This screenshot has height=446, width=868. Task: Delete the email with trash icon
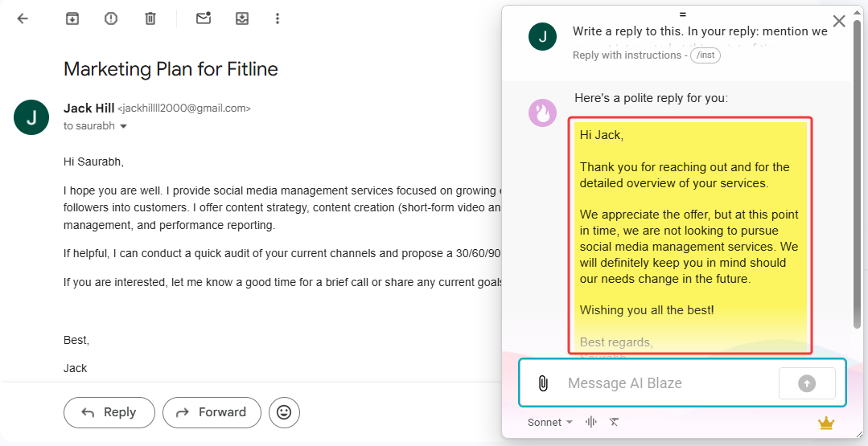pos(150,18)
